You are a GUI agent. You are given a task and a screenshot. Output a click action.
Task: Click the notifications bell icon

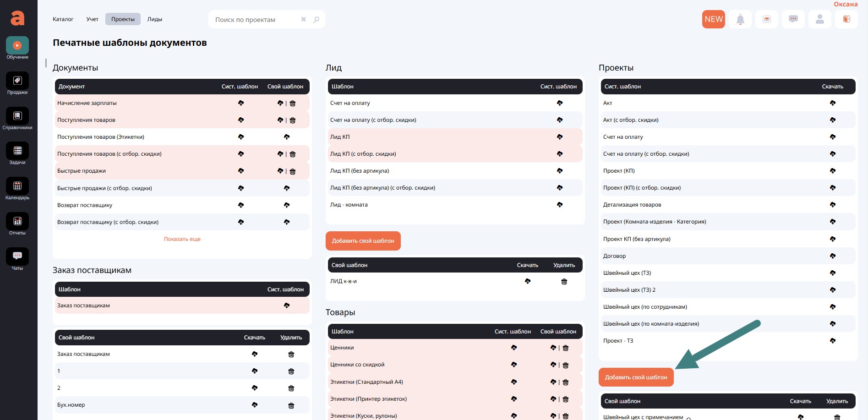pos(740,19)
